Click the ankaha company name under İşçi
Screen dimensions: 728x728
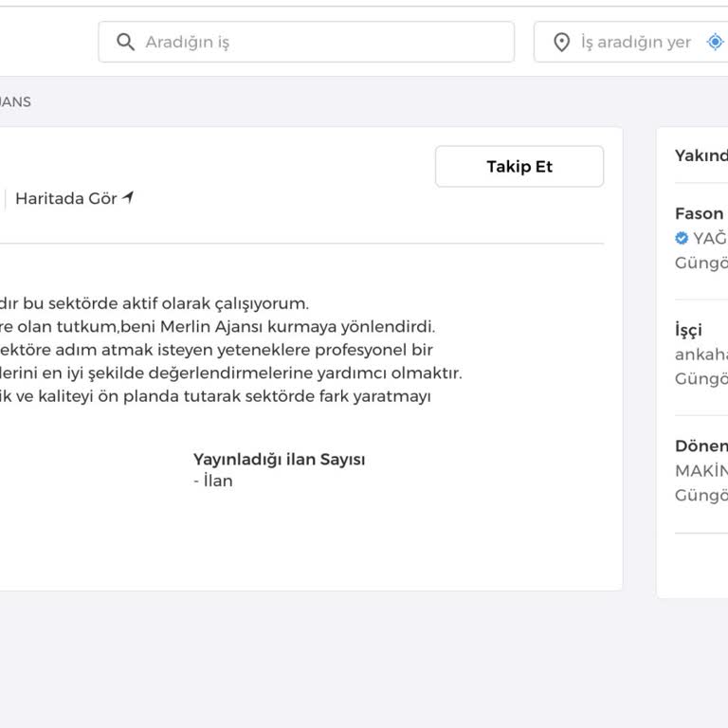click(x=701, y=355)
